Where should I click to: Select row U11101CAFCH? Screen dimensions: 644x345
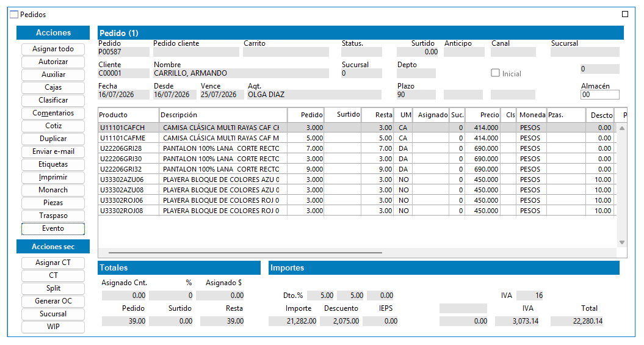pos(357,128)
